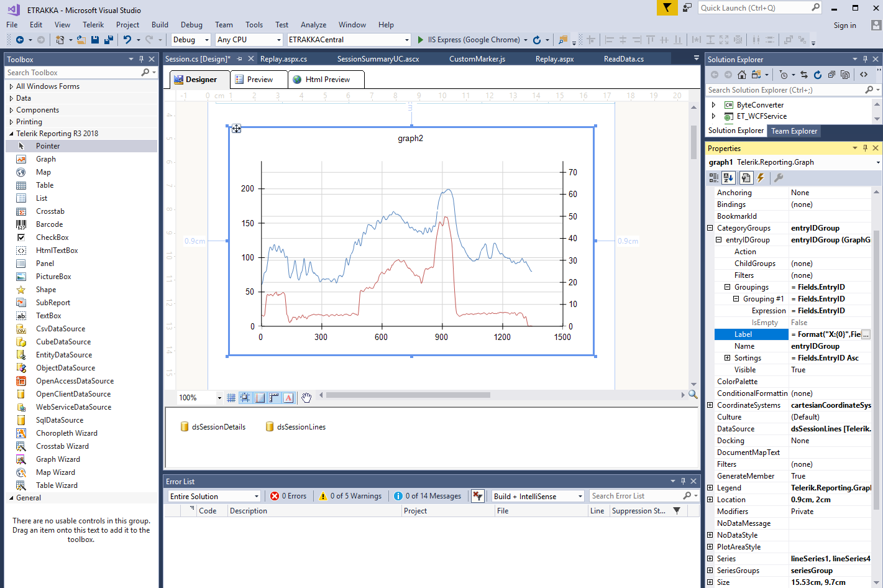Select the SqlDataSource item in Toolbox
Viewport: 883px width, 588px height.
(x=81, y=420)
